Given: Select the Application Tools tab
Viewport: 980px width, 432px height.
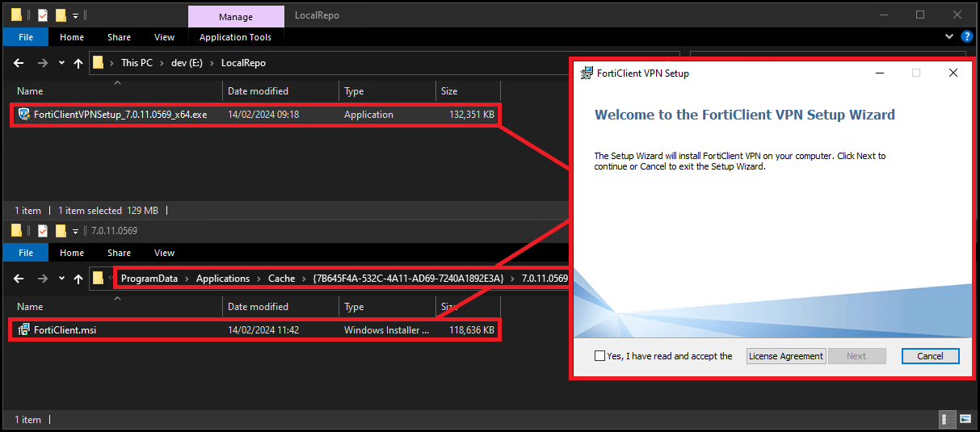Looking at the screenshot, I should point(235,37).
